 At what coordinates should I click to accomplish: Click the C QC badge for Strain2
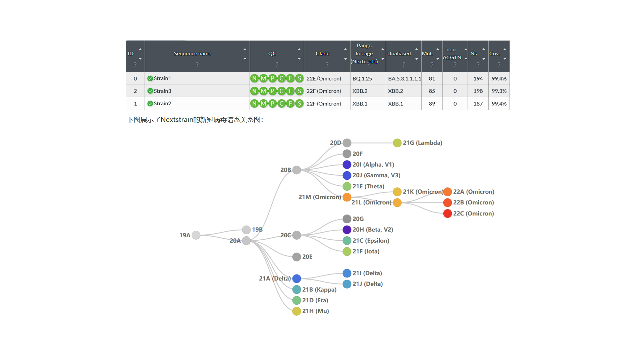click(x=281, y=104)
